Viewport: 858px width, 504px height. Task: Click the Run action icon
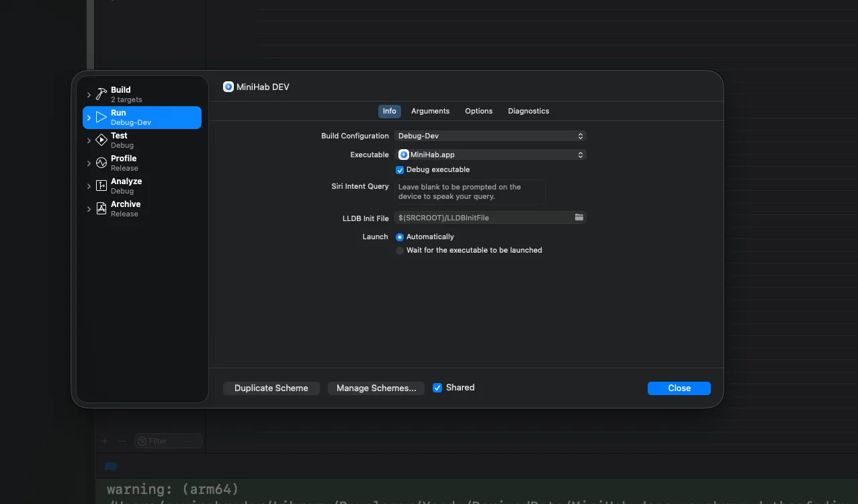coord(101,117)
